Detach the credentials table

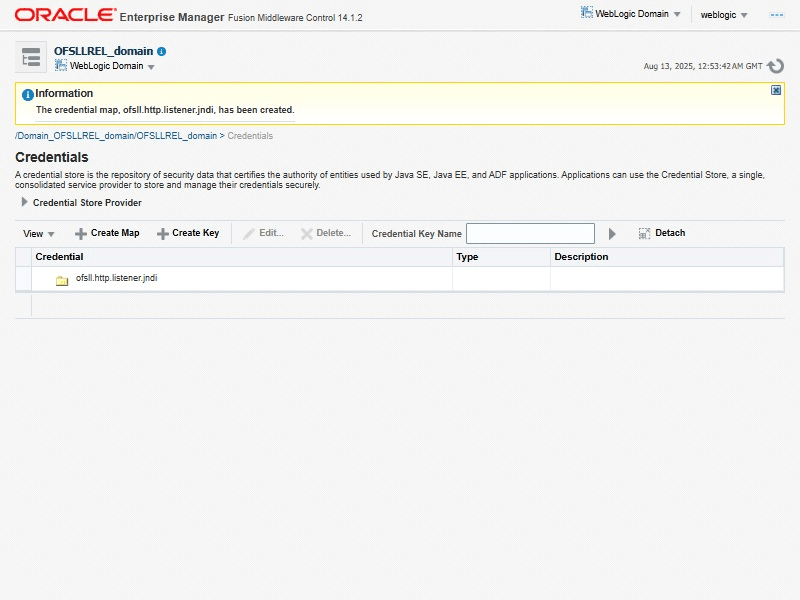(662, 233)
